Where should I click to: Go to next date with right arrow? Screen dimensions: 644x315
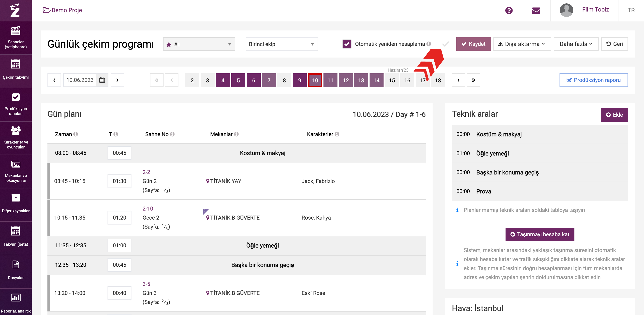pyautogui.click(x=117, y=80)
